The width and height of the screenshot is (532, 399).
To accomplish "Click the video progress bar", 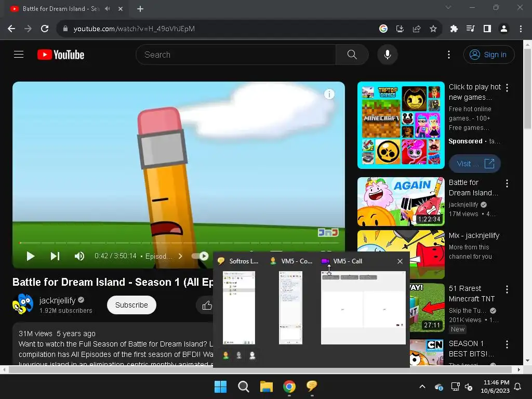I will [x=179, y=243].
